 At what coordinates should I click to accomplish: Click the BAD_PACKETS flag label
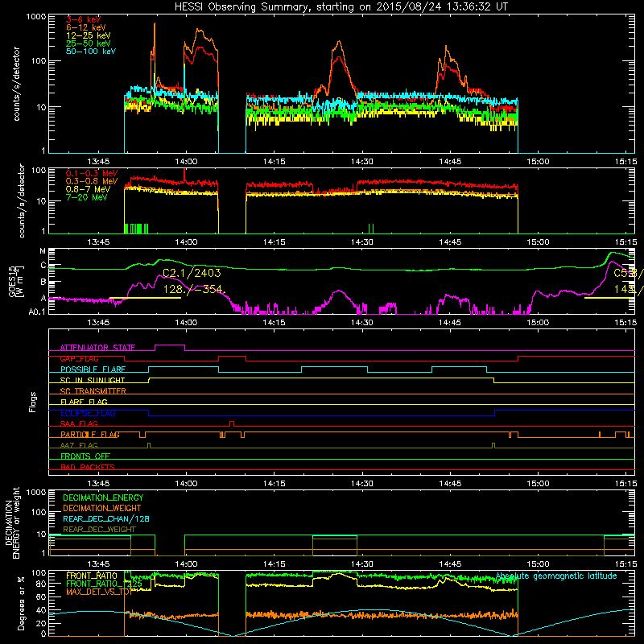[88, 467]
